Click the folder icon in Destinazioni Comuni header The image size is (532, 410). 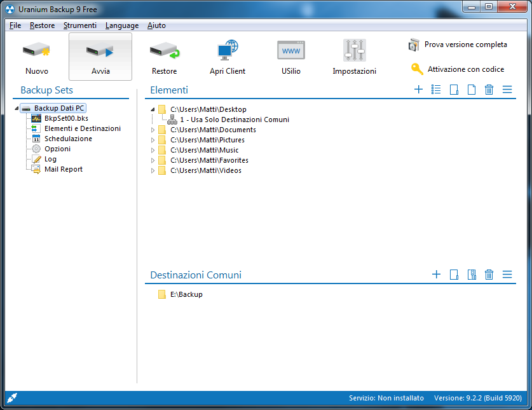pyautogui.click(x=454, y=274)
